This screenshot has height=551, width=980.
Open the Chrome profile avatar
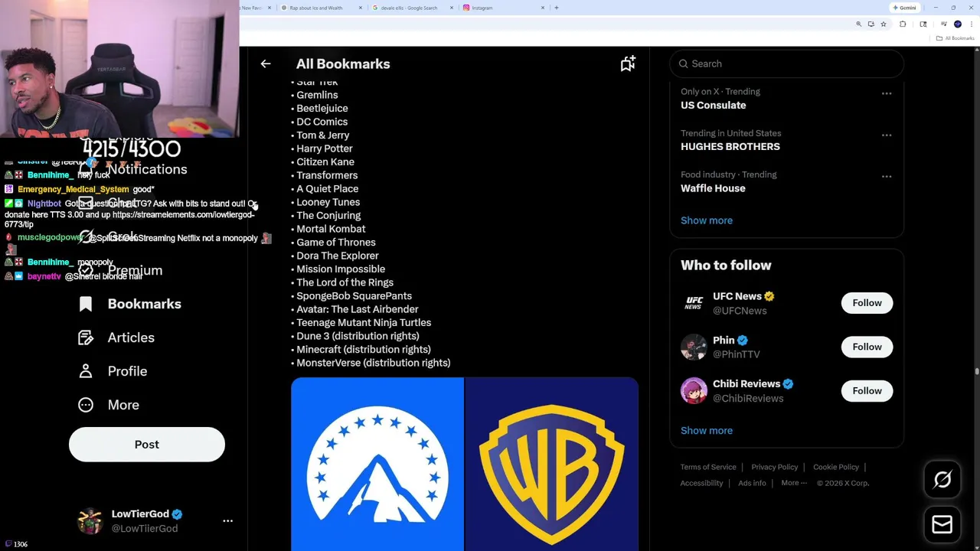click(x=957, y=24)
